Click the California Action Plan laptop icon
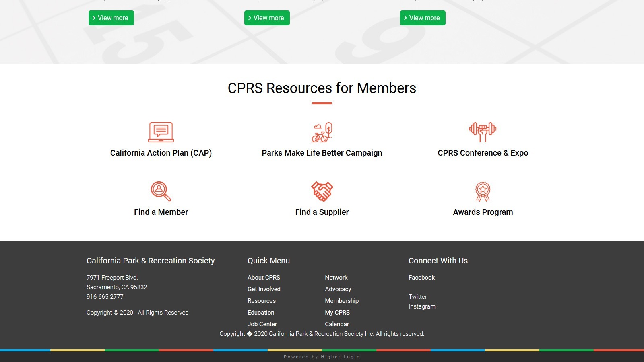The height and width of the screenshot is (362, 644). [161, 132]
